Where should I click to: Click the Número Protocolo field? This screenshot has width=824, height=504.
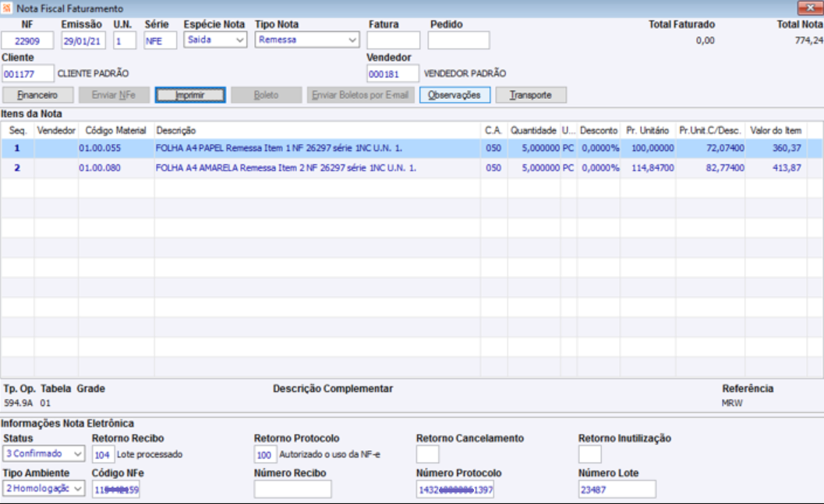(455, 489)
